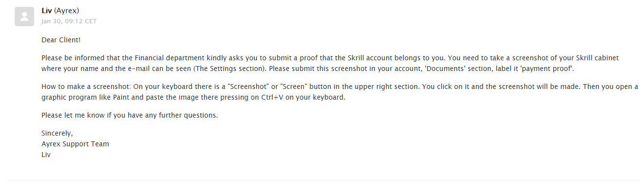Click the gray user avatar icon
The height and width of the screenshot is (191, 644).
pos(24,17)
